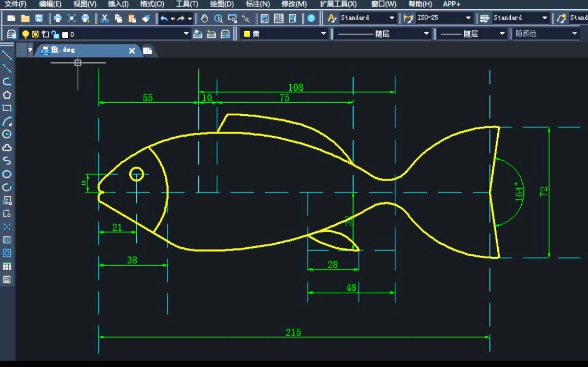Choose the zoom window tool

[232, 18]
